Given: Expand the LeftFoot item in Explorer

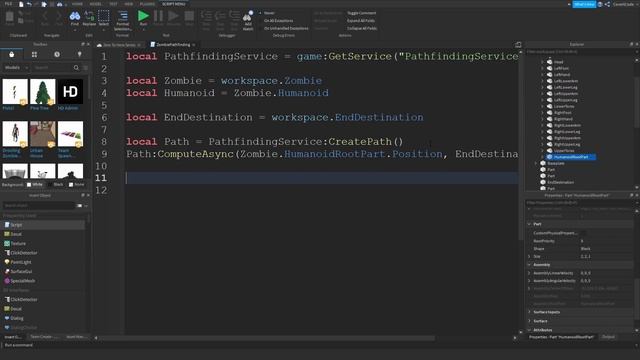Looking at the screenshot, I should (542, 68).
